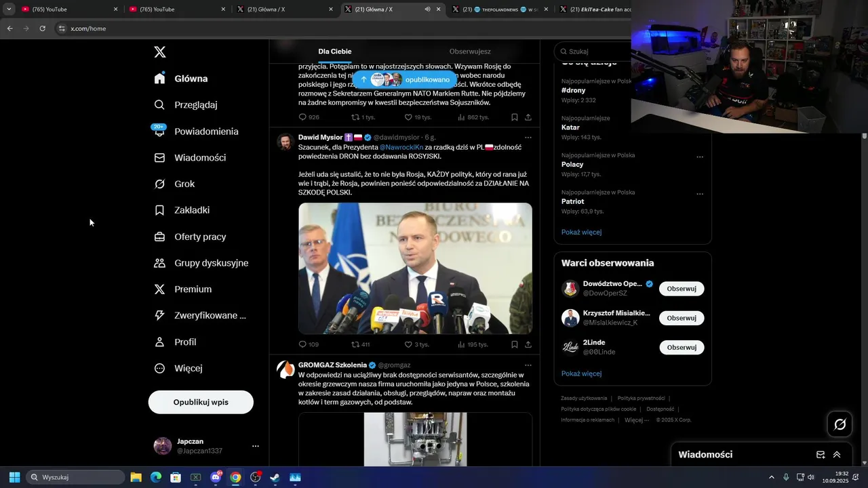Like the top post with 19 tys. likes
The width and height of the screenshot is (868, 488).
pyautogui.click(x=418, y=117)
